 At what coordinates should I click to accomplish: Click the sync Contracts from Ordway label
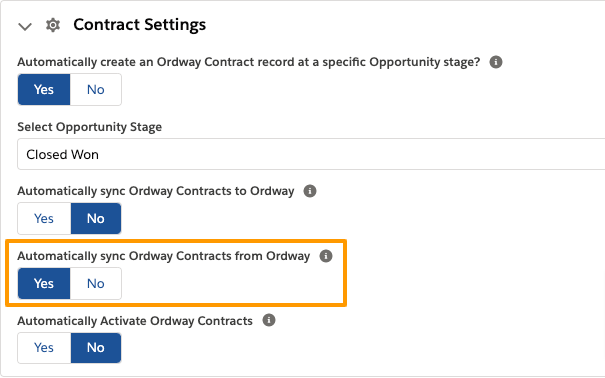click(164, 256)
